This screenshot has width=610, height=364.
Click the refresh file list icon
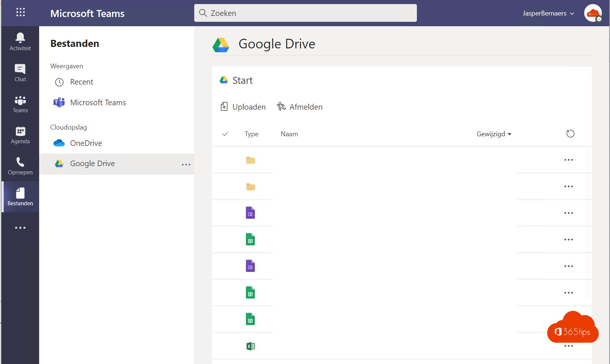(x=570, y=134)
